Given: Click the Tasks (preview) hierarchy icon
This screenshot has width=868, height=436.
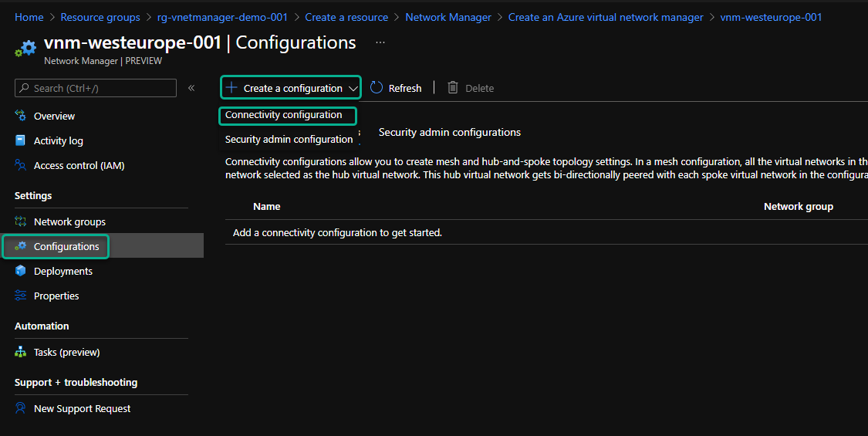Looking at the screenshot, I should click(x=21, y=352).
